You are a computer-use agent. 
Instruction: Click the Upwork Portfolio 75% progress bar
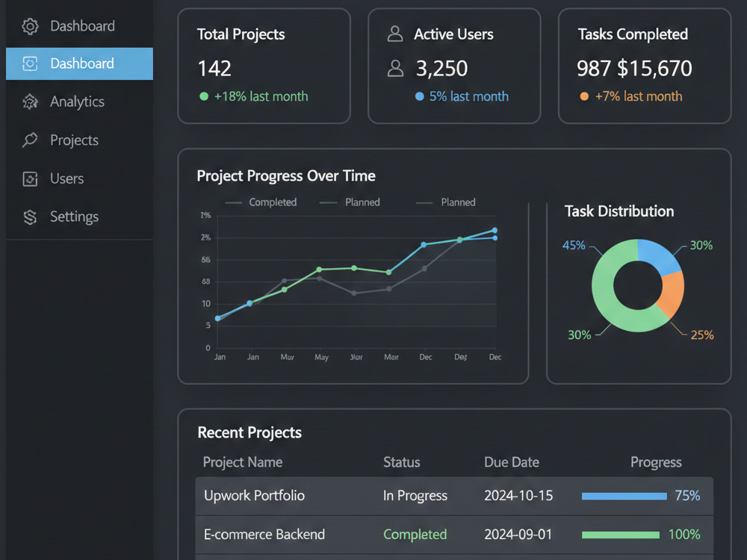624,497
